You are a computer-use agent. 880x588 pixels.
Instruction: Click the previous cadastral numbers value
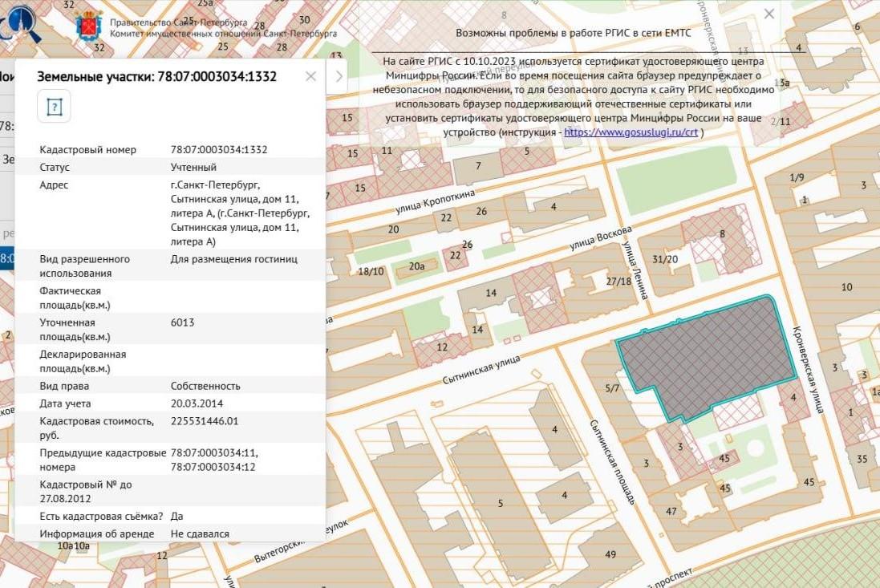tap(214, 460)
